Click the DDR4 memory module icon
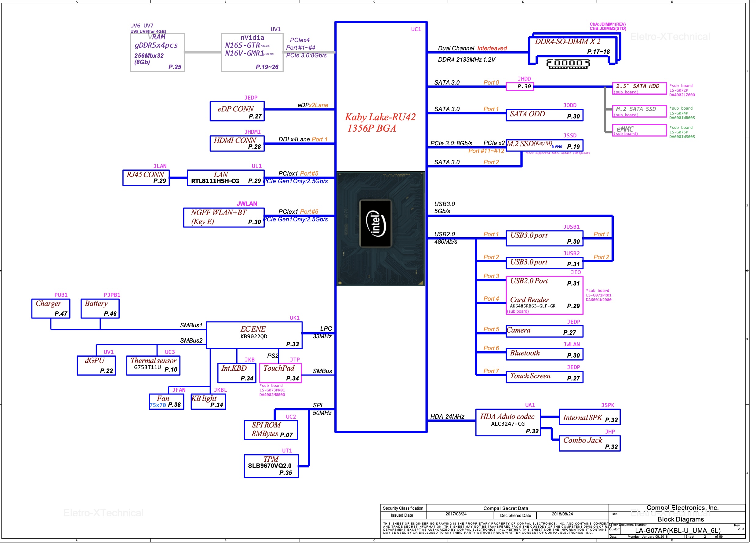The width and height of the screenshot is (756, 549). [568, 64]
